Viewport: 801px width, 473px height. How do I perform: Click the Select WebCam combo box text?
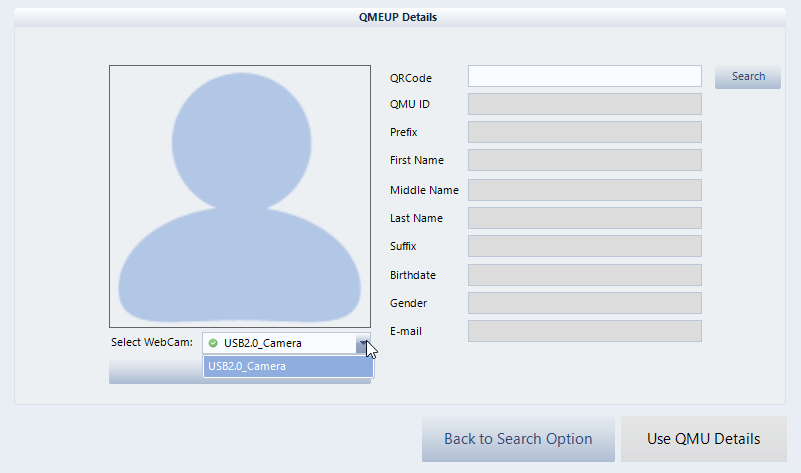(262, 343)
